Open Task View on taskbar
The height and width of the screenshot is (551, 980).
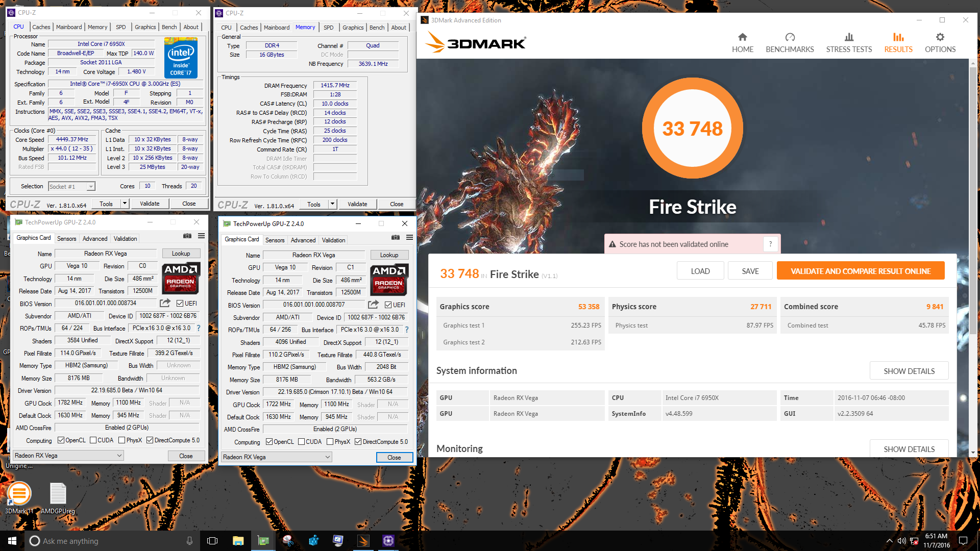pyautogui.click(x=212, y=541)
